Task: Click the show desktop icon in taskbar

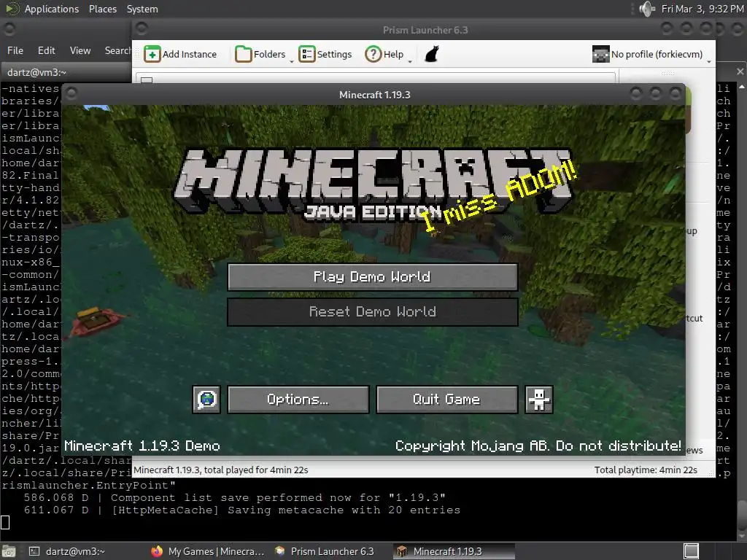Action: (x=9, y=551)
